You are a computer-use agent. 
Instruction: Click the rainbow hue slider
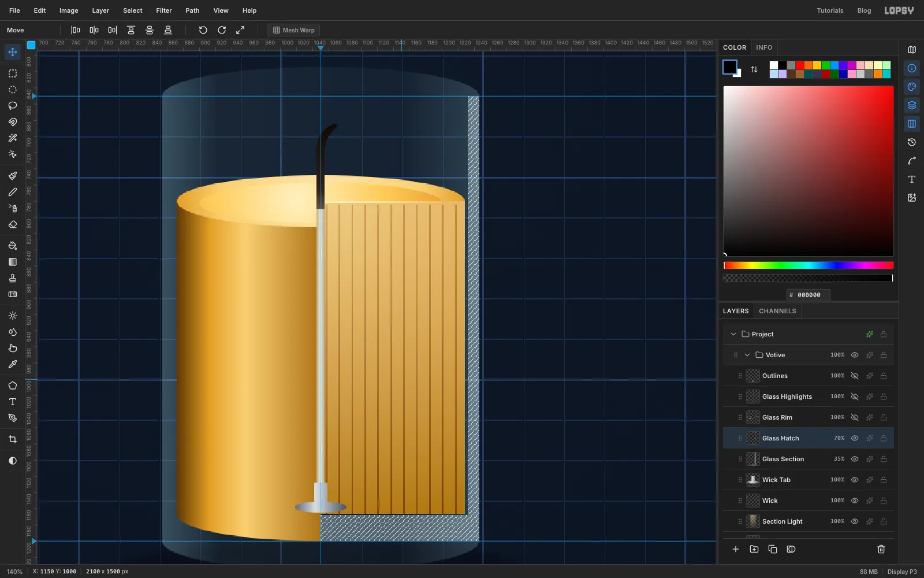click(808, 265)
